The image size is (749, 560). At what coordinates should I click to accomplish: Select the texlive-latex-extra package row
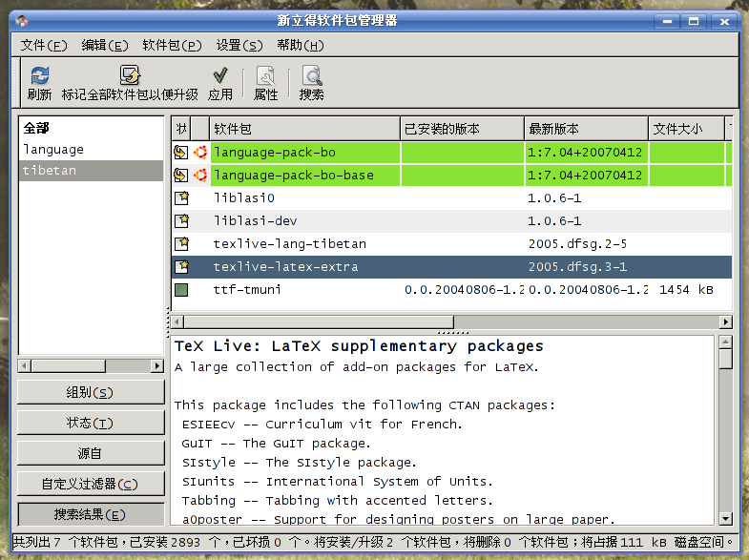coord(451,266)
